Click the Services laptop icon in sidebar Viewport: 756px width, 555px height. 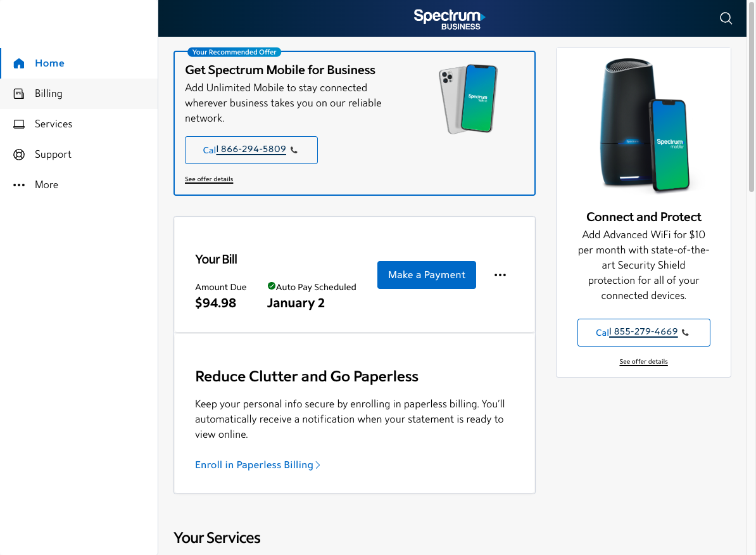pyautogui.click(x=19, y=124)
